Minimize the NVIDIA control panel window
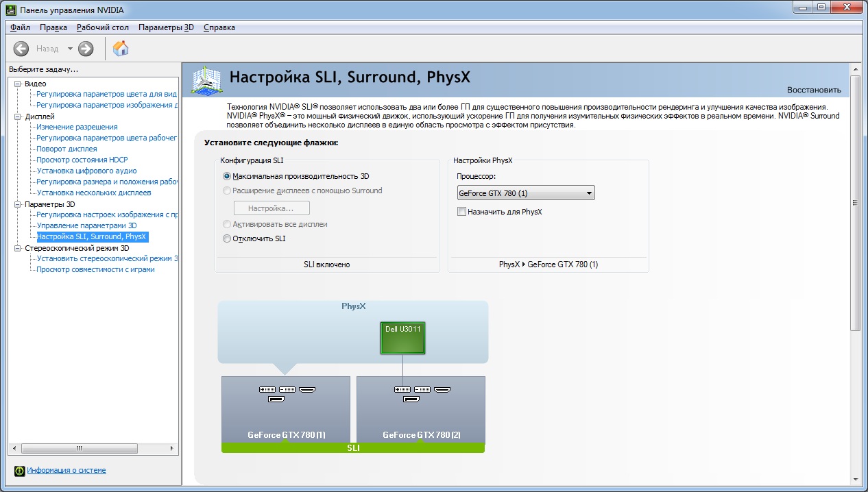Screen dimensions: 868x492 [802, 8]
